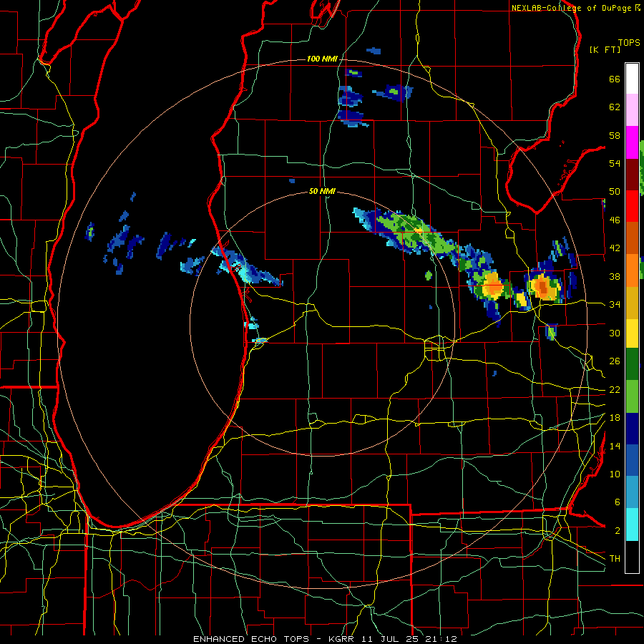Select the dark red legend color block
644x644 pixels.
632,175
